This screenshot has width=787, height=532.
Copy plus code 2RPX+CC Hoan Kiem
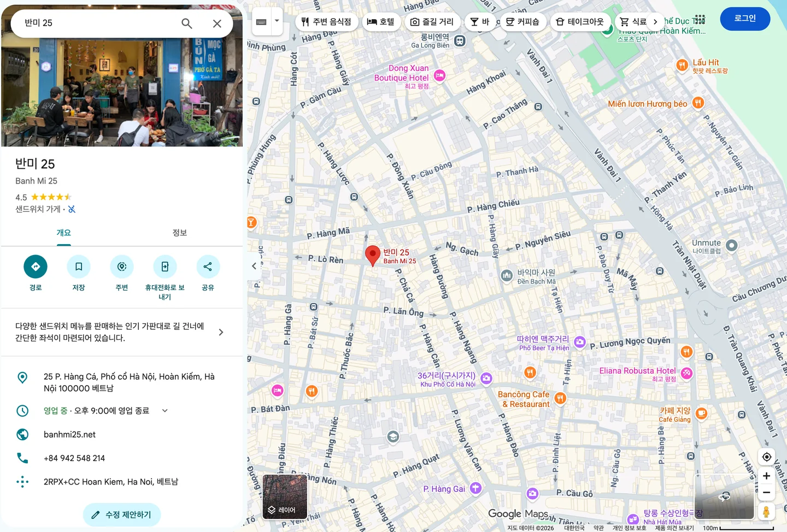coord(111,482)
